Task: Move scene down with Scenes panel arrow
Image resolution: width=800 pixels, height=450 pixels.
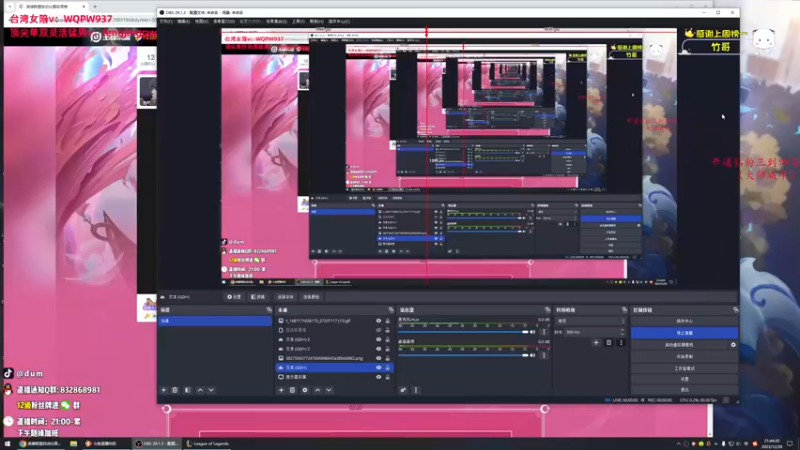Action: pyautogui.click(x=211, y=390)
